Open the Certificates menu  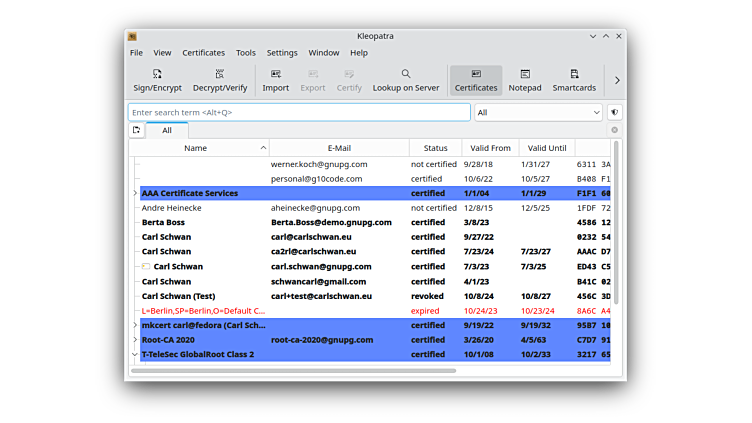click(x=203, y=53)
